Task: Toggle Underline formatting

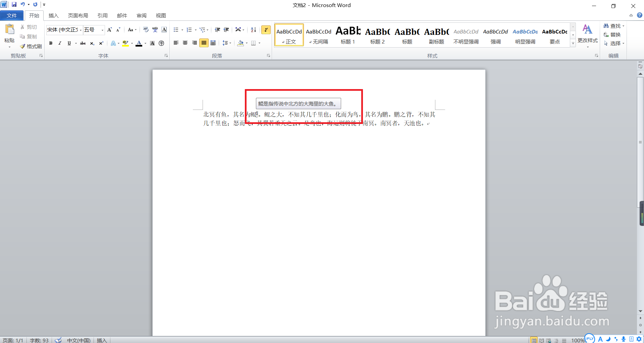Action: pyautogui.click(x=69, y=43)
